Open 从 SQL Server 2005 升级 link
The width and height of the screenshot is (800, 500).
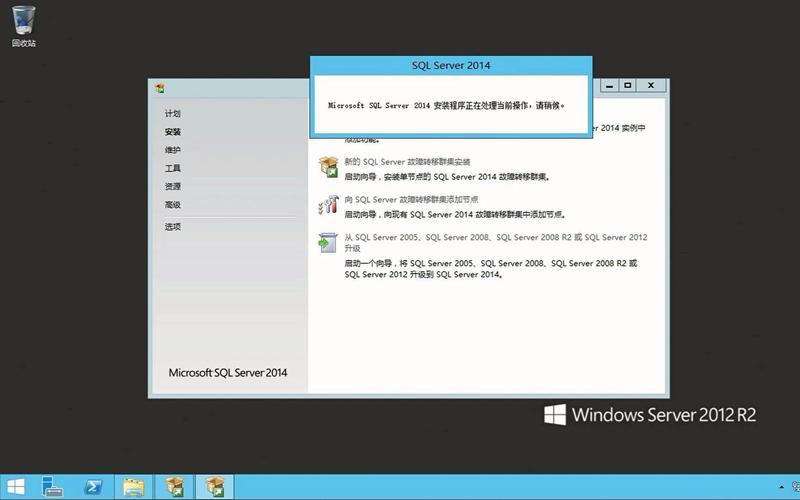pos(495,242)
